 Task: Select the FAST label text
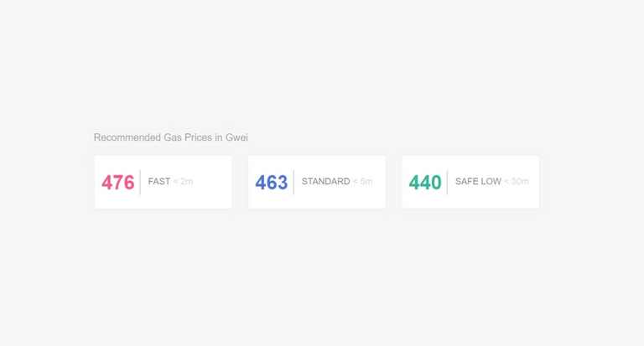click(x=159, y=182)
